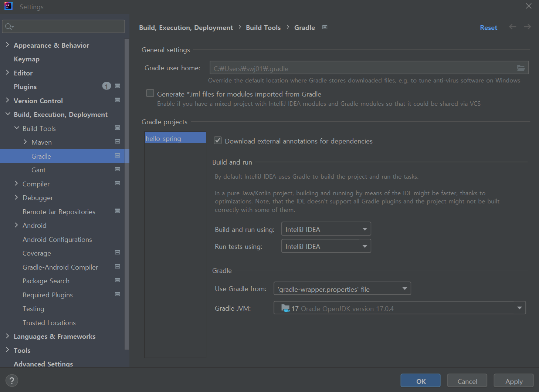This screenshot has width=539, height=392.
Task: Click the modified-settings marker beside Gant
Action: [x=117, y=169]
